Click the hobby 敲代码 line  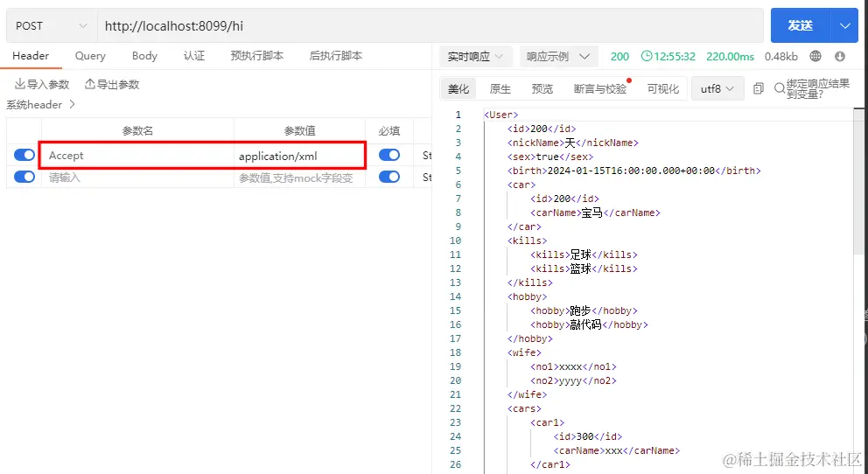click(589, 324)
